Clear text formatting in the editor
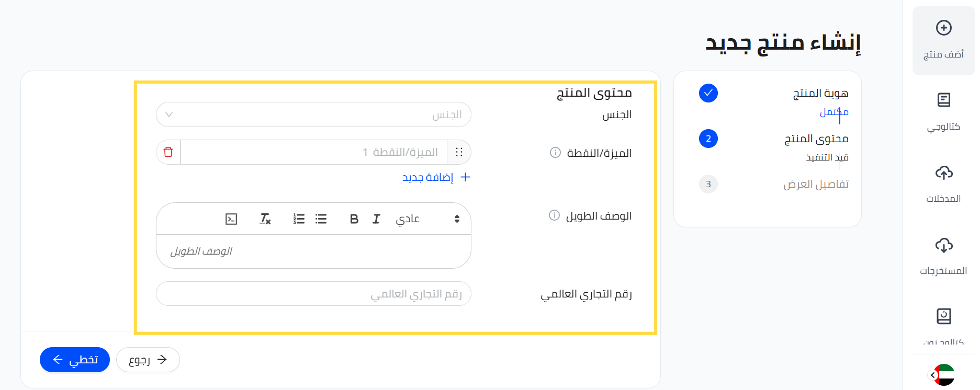The image size is (980, 390). click(x=265, y=219)
